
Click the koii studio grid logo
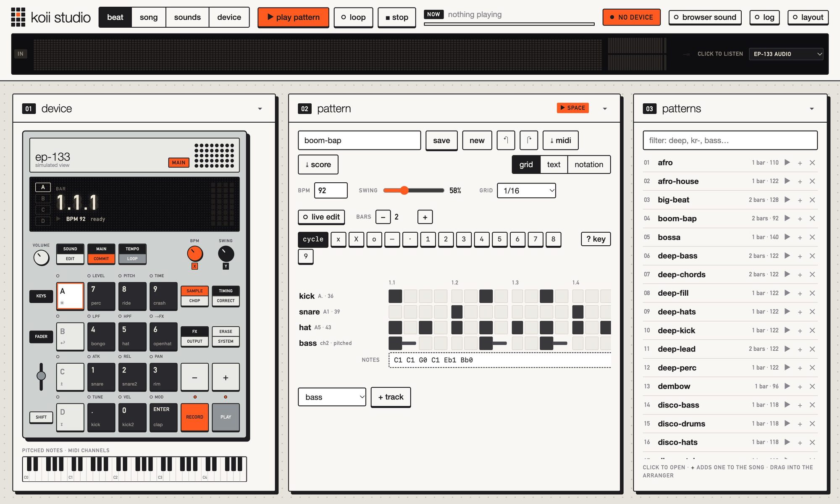click(18, 17)
